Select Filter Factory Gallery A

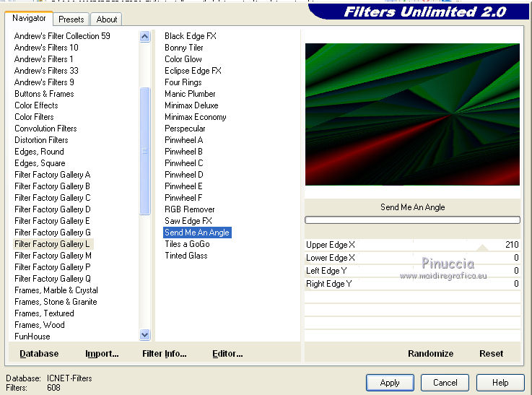click(52, 175)
